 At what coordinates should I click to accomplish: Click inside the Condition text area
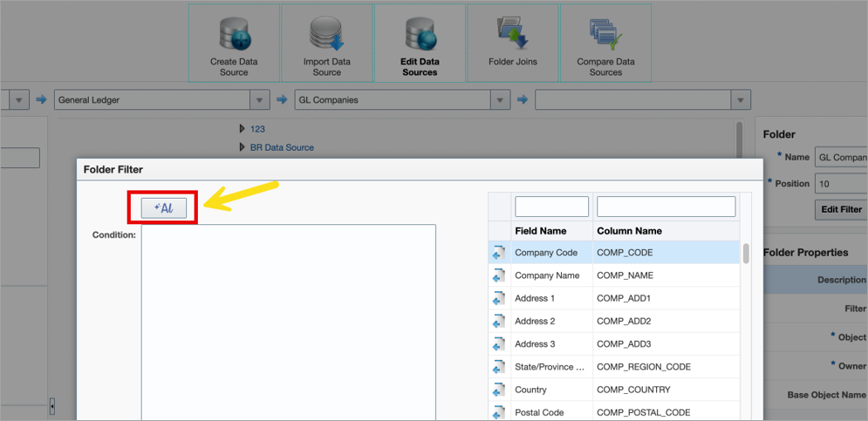[289, 323]
